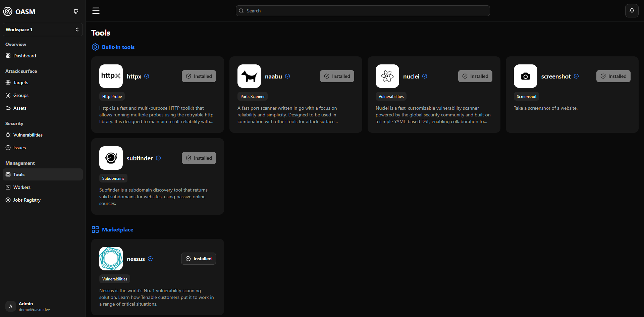Image resolution: width=644 pixels, height=317 pixels.
Task: Click the httpx tool logo
Action: pos(111,76)
